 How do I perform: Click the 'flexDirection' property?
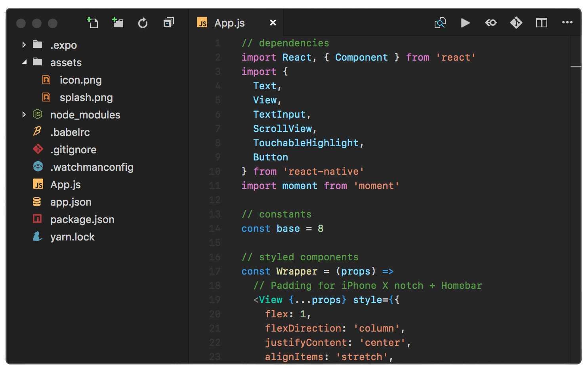[x=303, y=328]
